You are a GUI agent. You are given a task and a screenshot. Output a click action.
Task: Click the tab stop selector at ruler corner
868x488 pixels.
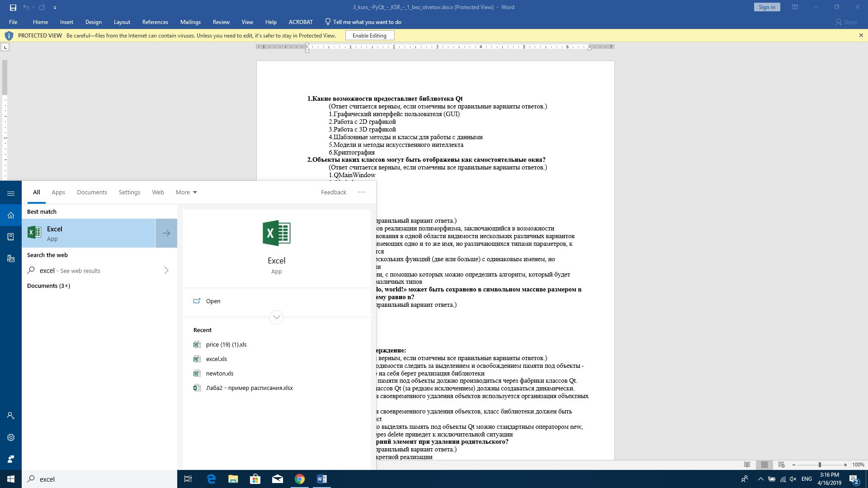click(x=5, y=47)
